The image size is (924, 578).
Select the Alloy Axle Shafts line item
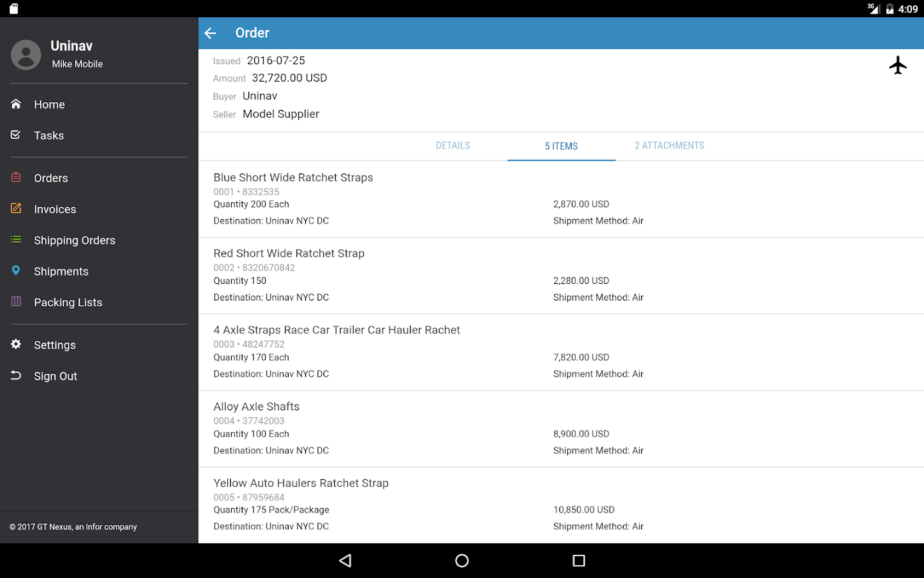click(x=449, y=427)
